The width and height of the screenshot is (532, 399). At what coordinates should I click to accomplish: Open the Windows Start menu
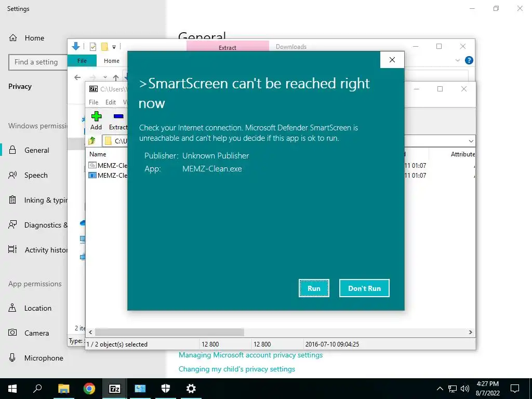(12, 389)
